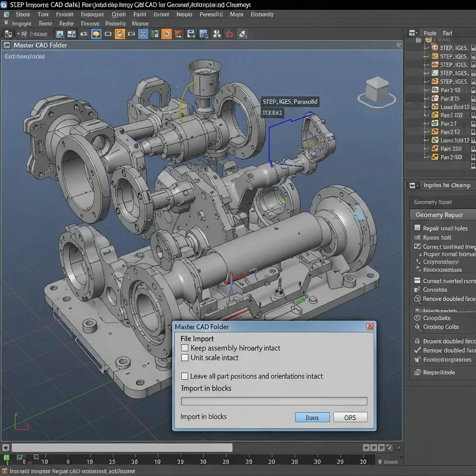
Task: Click the OPS button in the Master CAD Folder dialog
Action: click(x=350, y=417)
